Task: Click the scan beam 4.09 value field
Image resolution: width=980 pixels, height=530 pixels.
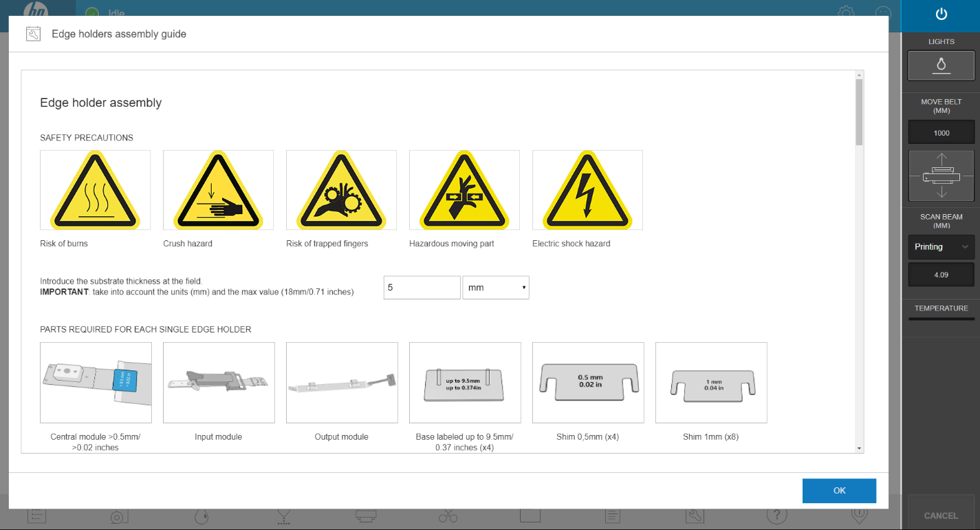Action: click(941, 275)
